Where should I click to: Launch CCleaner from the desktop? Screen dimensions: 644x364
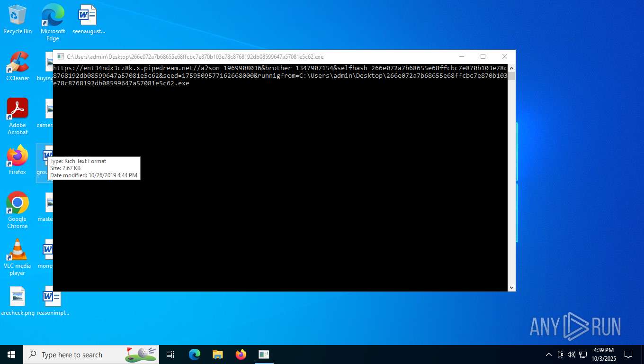[18, 66]
